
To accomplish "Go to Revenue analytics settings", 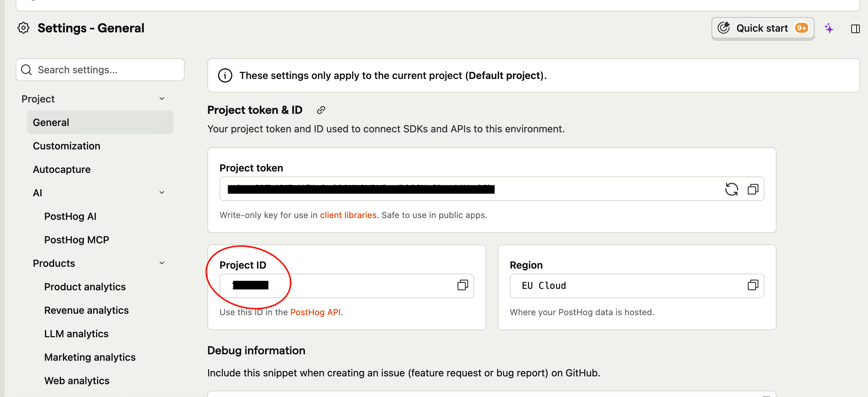I will pos(86,310).
